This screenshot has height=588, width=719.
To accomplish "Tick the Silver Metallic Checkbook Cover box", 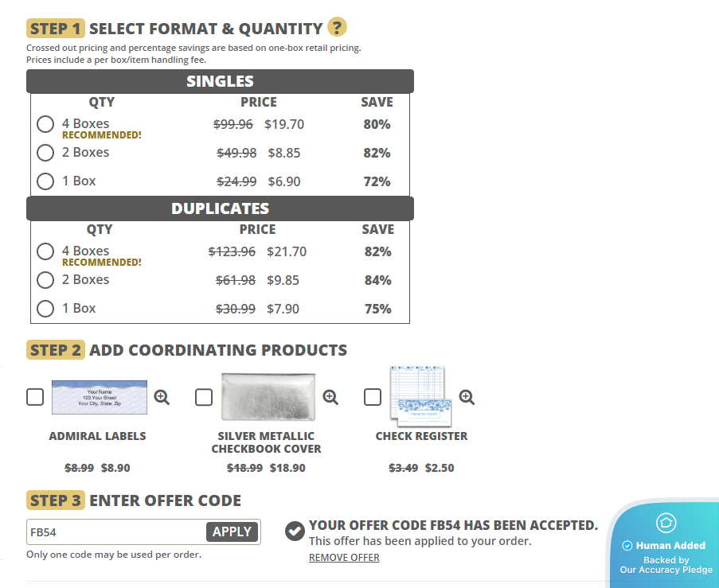I will pos(204,397).
